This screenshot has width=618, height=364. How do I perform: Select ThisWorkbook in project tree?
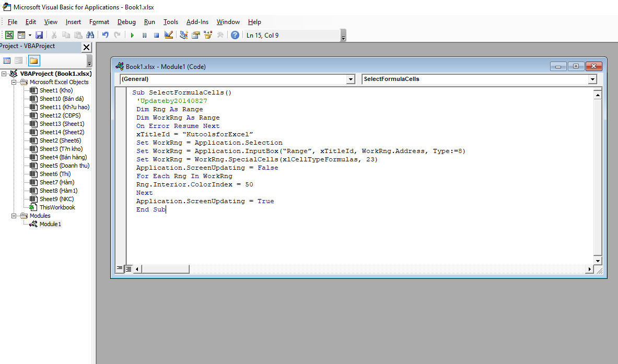57,207
